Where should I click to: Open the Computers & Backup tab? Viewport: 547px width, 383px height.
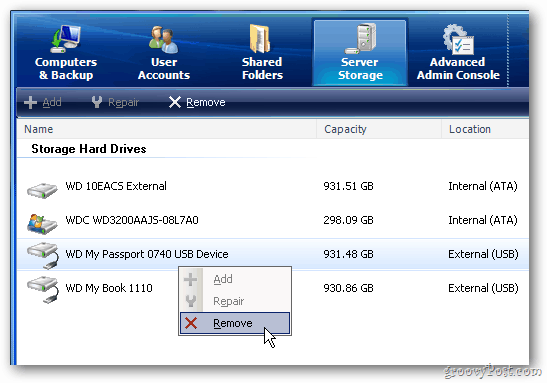[66, 52]
